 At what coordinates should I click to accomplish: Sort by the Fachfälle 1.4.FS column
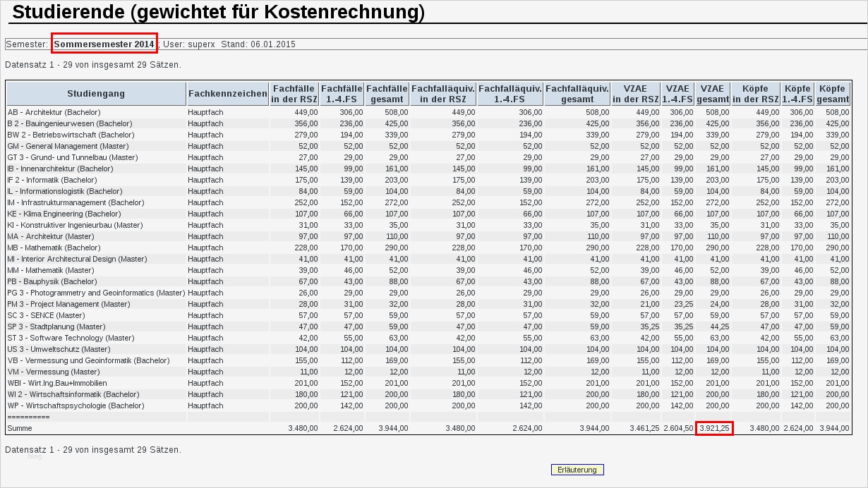342,93
